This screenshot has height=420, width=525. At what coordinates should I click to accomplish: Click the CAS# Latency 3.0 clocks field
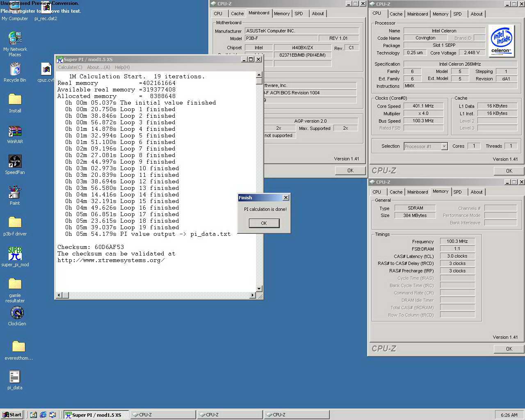[457, 256]
